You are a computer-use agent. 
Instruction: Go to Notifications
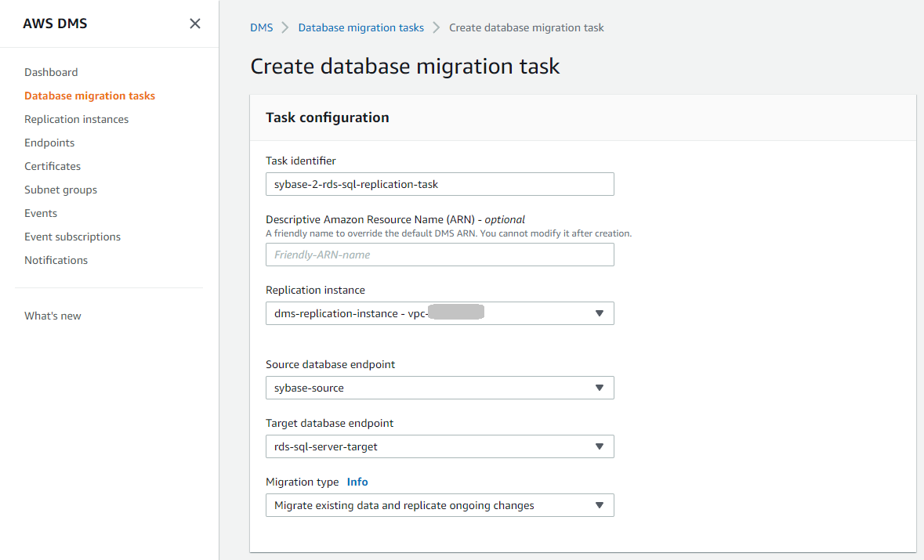click(56, 260)
